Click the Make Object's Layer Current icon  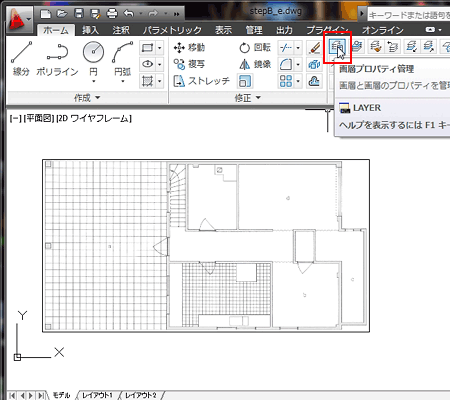357,47
